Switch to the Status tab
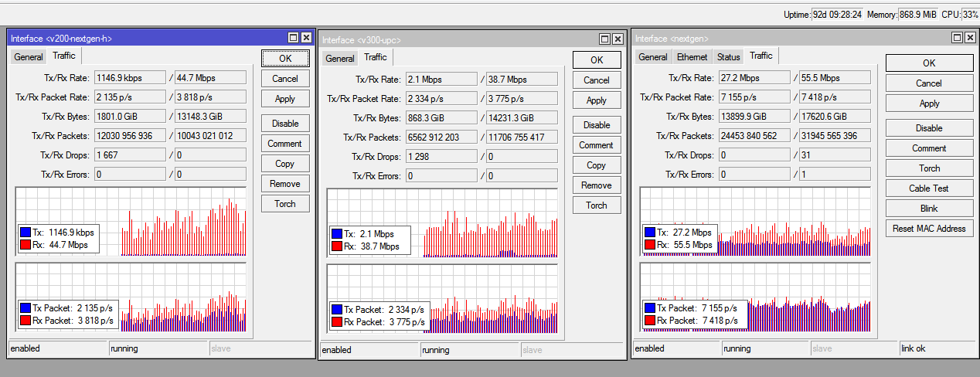The width and height of the screenshot is (980, 377). point(728,57)
